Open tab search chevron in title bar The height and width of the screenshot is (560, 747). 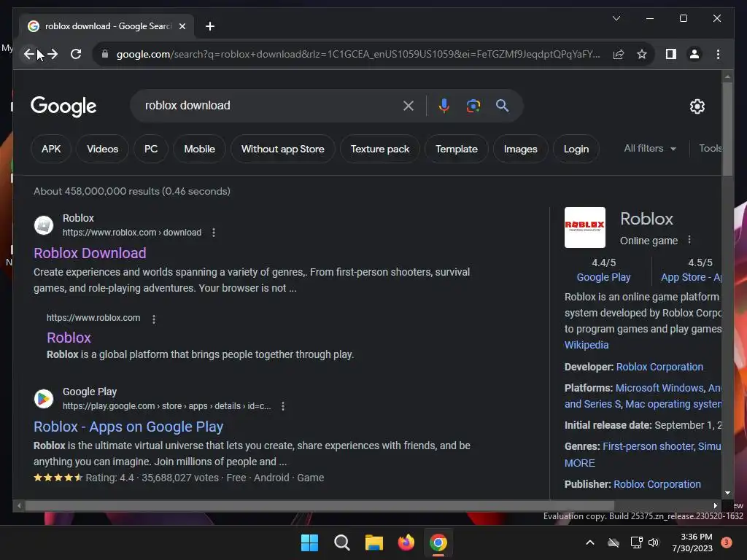(x=616, y=18)
